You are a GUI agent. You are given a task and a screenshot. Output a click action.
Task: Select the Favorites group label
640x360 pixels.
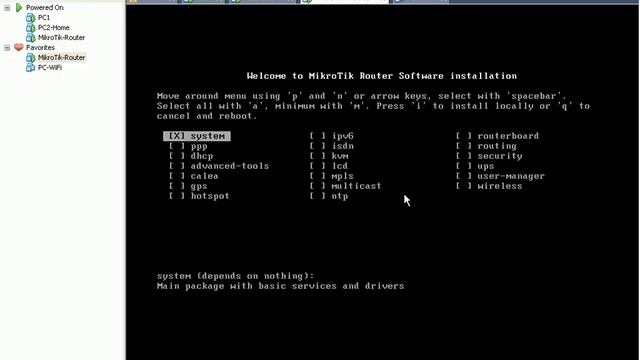click(x=40, y=47)
